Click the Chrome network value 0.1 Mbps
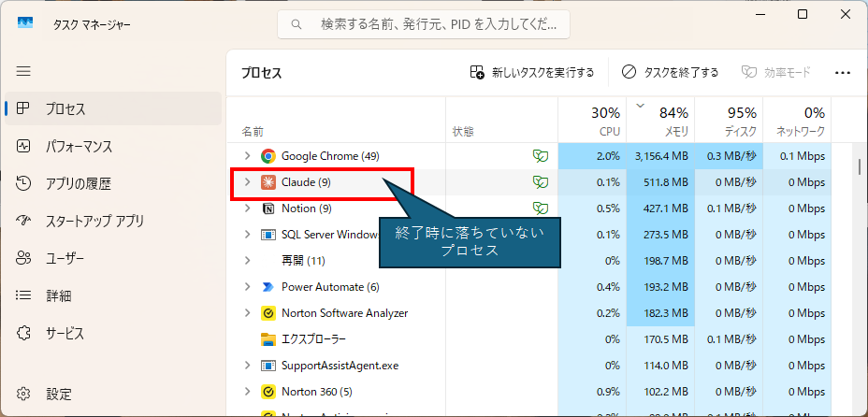Viewport: 868px width, 417px height. tap(803, 156)
